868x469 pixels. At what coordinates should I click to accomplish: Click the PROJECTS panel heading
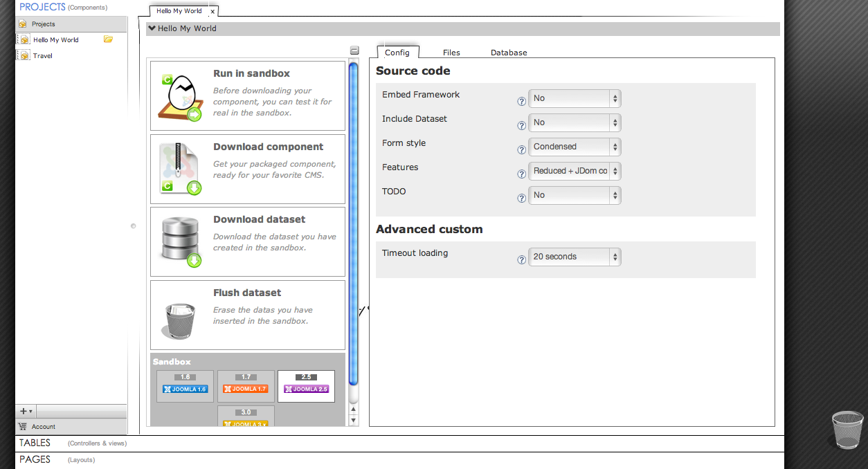pos(42,7)
